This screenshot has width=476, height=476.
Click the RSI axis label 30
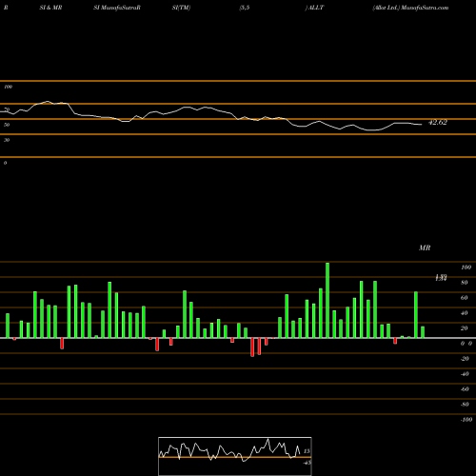point(7,140)
